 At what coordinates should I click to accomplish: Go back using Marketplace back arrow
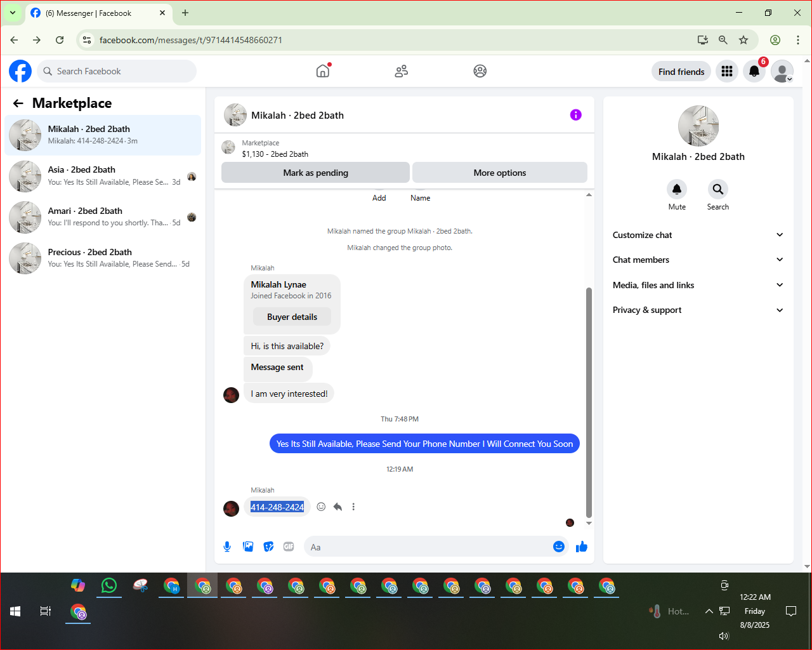pyautogui.click(x=18, y=103)
